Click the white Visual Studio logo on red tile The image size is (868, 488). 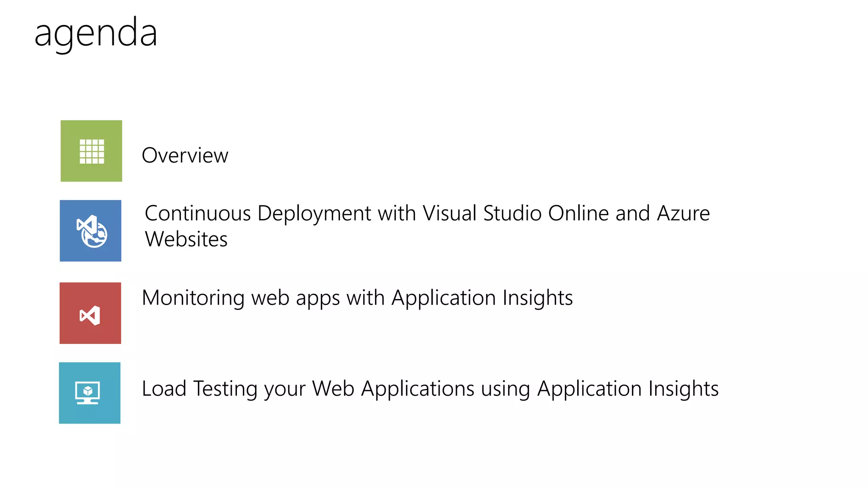click(90, 316)
